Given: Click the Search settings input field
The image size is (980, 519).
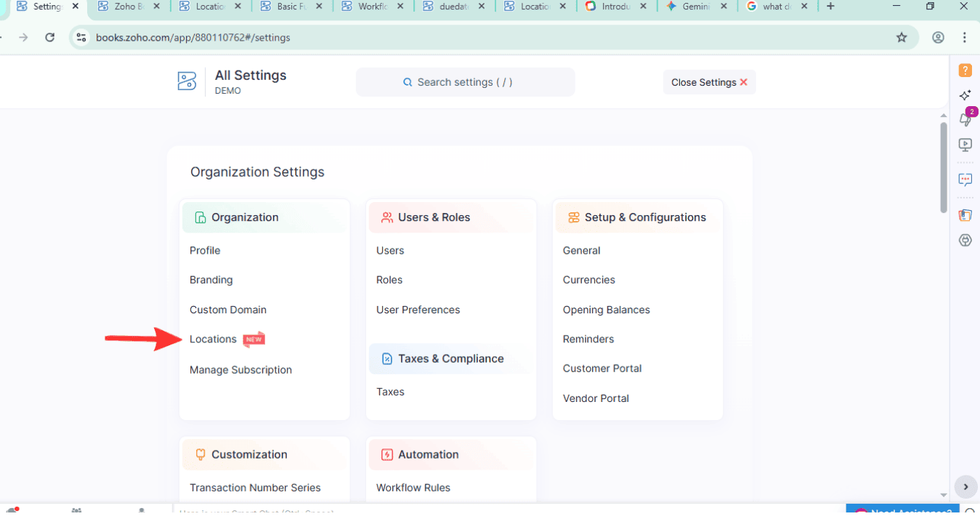Looking at the screenshot, I should tap(464, 82).
